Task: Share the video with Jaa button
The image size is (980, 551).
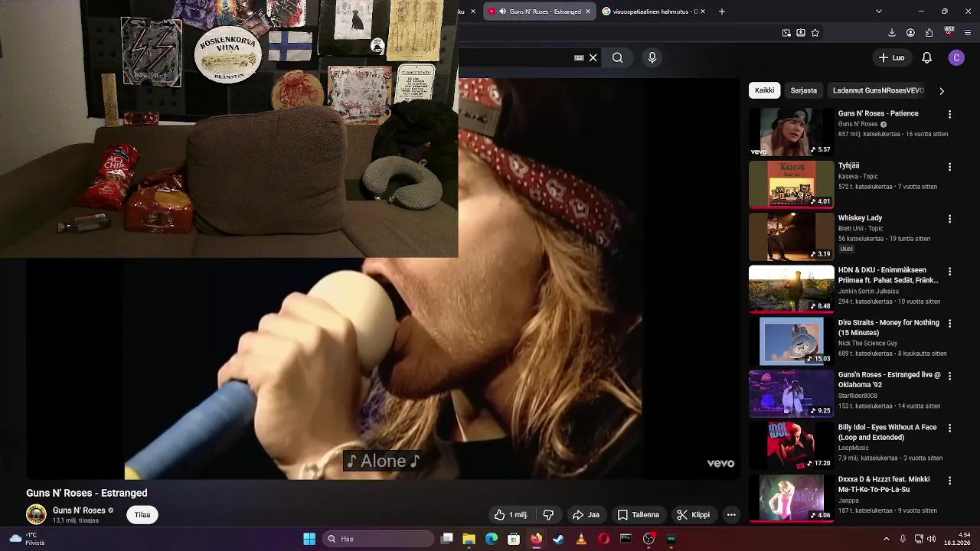Action: click(x=586, y=515)
